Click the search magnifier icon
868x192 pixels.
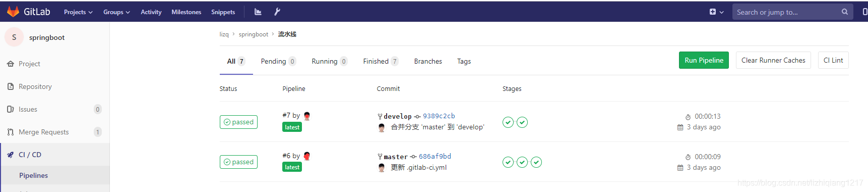[x=845, y=12]
